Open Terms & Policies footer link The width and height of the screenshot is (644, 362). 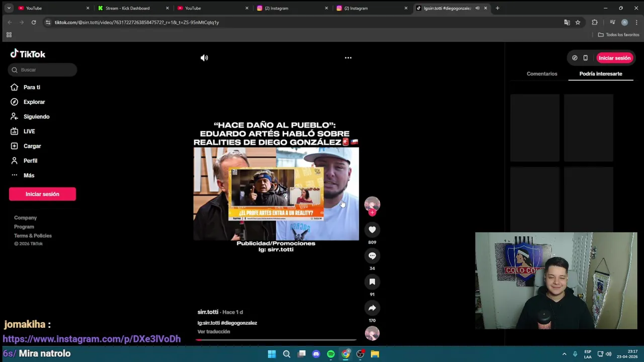[33, 236]
